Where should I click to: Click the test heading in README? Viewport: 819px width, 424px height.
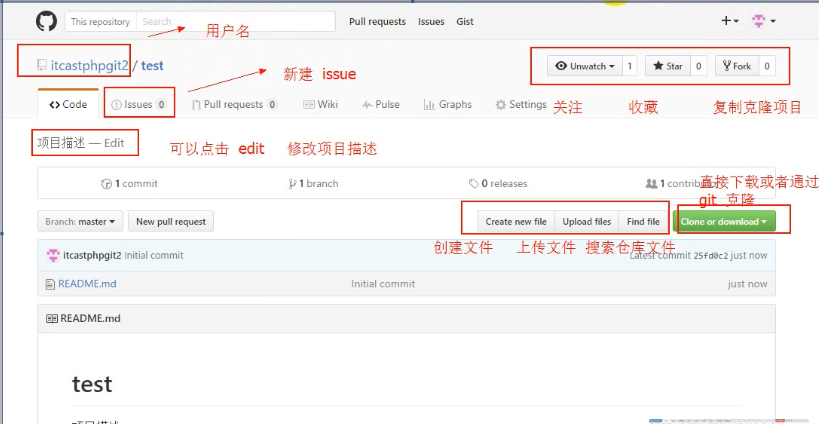pyautogui.click(x=92, y=384)
